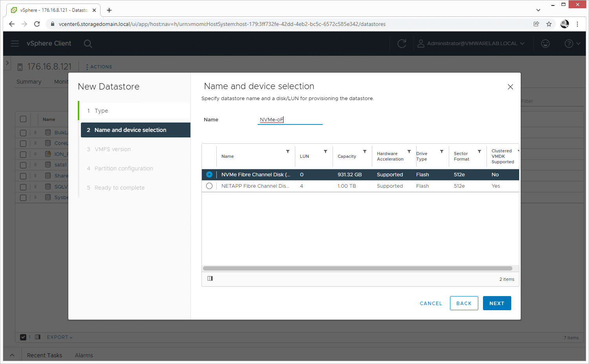
Task: Select the NETAPP Fibre Channel Disk radio button
Action: [x=209, y=186]
